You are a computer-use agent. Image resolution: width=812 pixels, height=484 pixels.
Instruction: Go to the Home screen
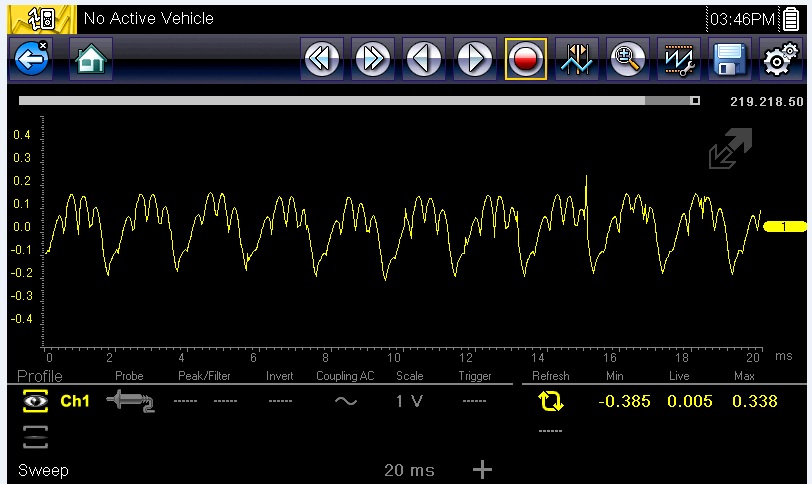pos(90,60)
